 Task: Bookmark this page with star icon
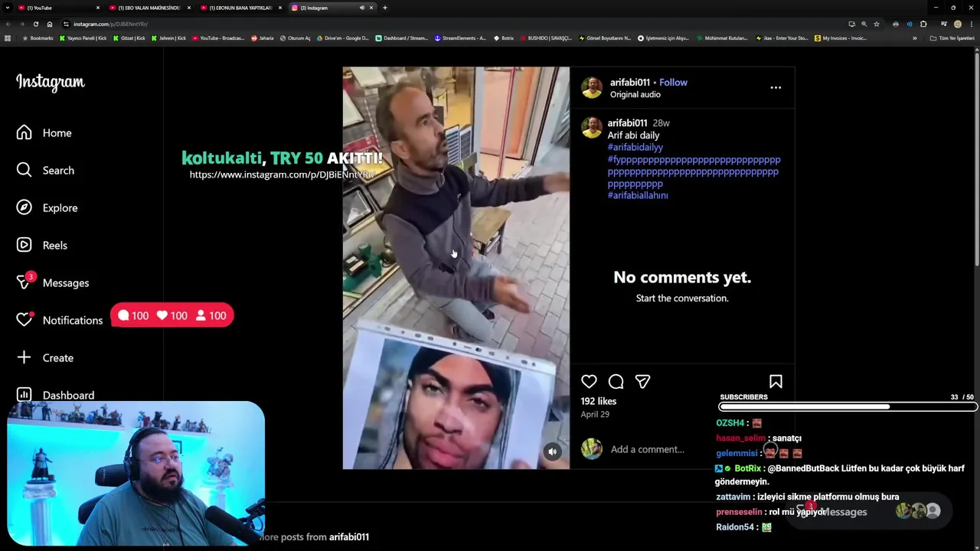pyautogui.click(x=877, y=24)
